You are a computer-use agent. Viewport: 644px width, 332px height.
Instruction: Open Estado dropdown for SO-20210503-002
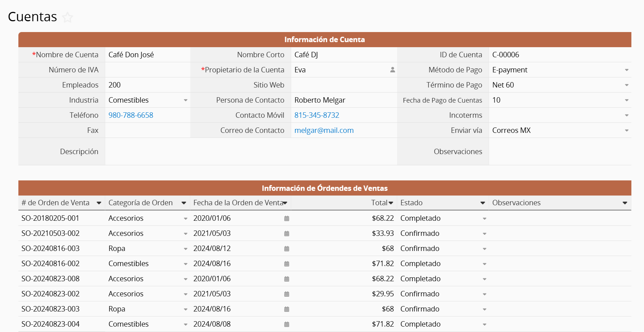click(x=484, y=234)
